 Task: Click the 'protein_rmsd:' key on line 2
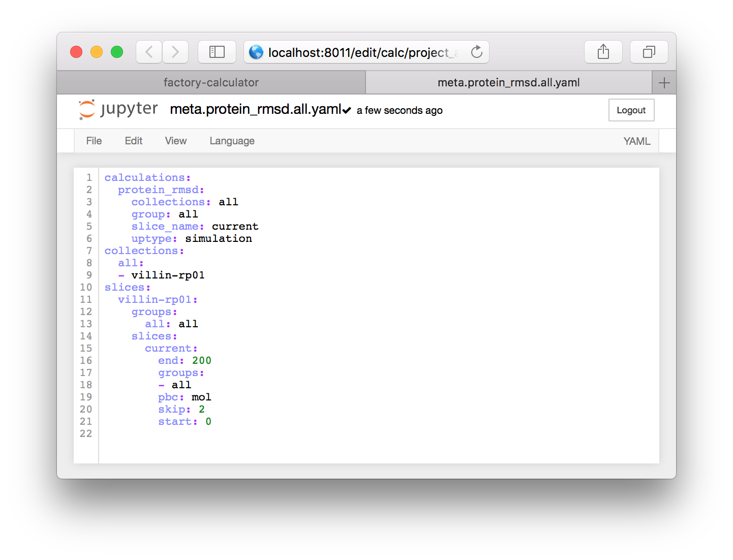pos(161,190)
